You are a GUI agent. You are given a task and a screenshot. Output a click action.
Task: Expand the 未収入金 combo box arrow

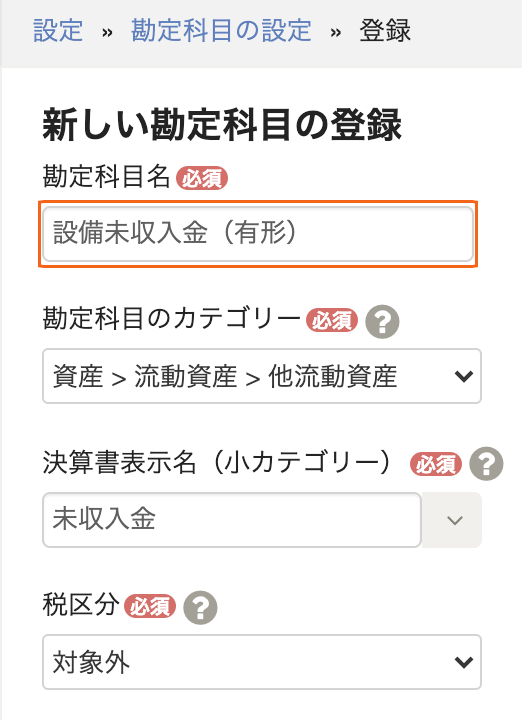coord(452,520)
